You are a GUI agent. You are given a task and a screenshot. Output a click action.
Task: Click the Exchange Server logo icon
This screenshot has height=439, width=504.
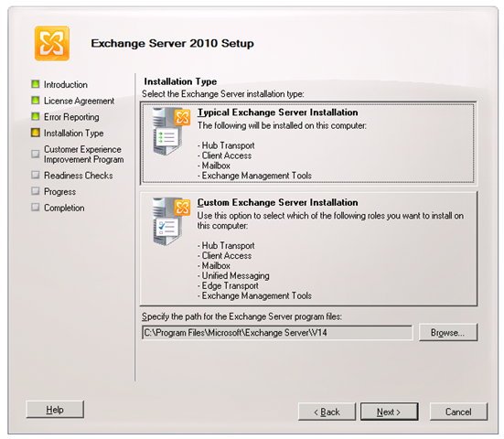pos(52,43)
